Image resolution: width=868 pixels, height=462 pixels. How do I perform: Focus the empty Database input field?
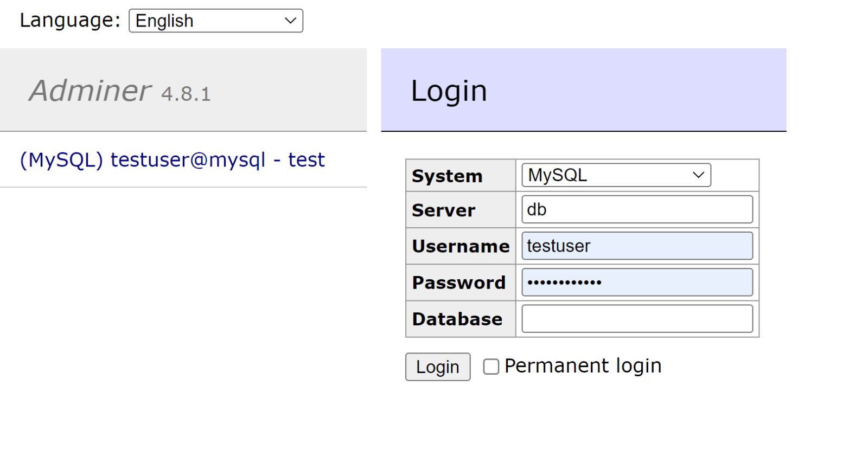click(637, 319)
